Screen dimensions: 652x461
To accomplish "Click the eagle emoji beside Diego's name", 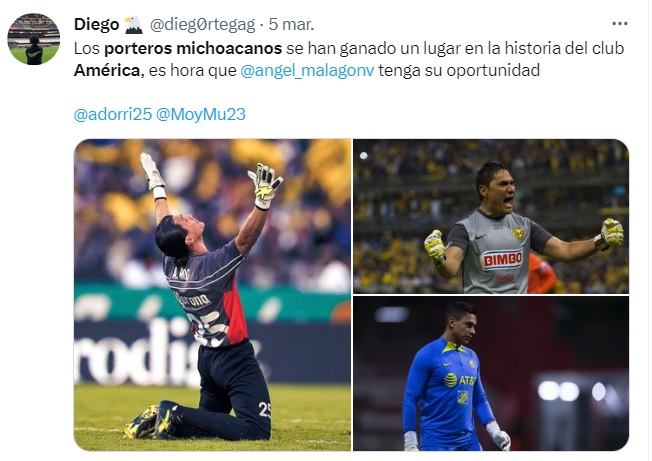I will [x=133, y=25].
